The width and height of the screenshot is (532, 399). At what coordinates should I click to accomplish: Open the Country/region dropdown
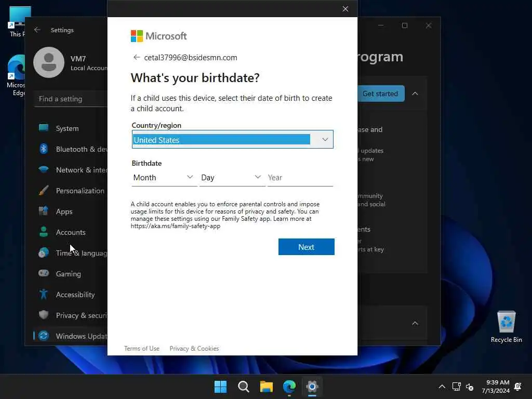pos(232,139)
